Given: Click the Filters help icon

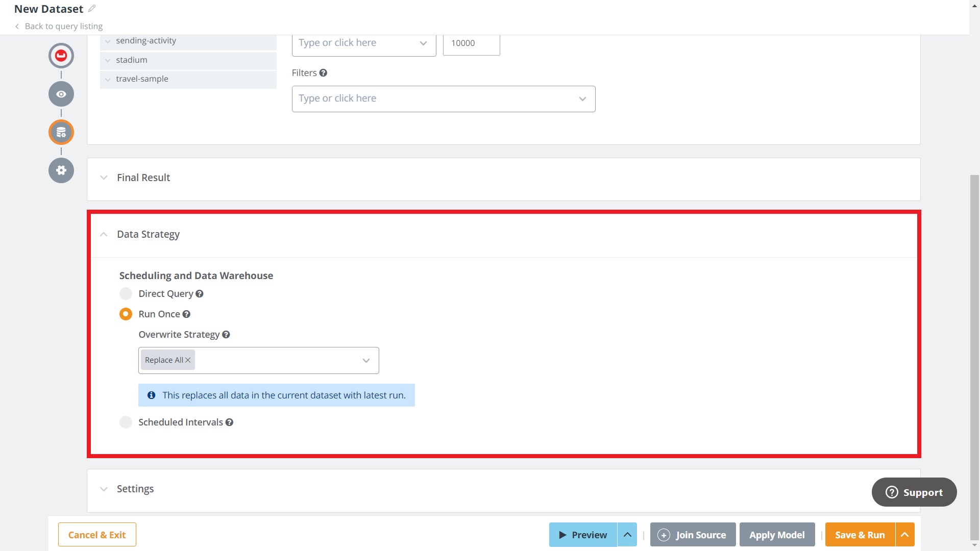Looking at the screenshot, I should pyautogui.click(x=324, y=73).
